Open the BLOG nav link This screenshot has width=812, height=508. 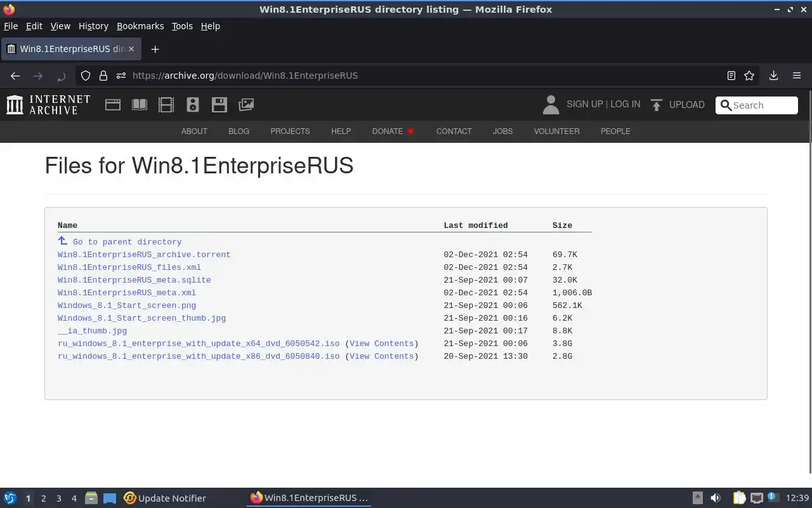(x=239, y=131)
